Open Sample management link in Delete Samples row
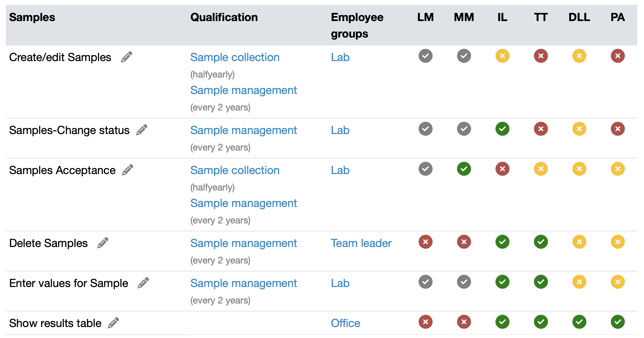644x338 pixels. [244, 243]
